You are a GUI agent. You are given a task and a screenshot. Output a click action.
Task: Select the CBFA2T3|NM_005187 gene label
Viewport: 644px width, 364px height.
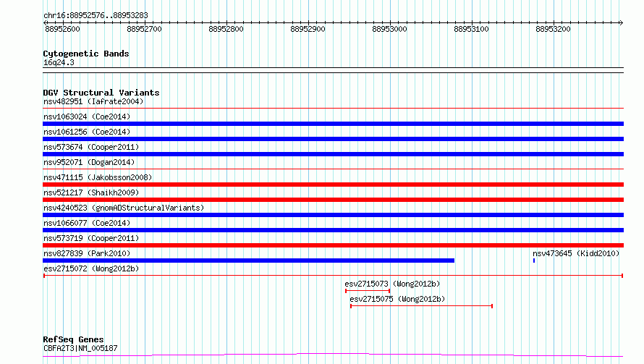pos(80,348)
